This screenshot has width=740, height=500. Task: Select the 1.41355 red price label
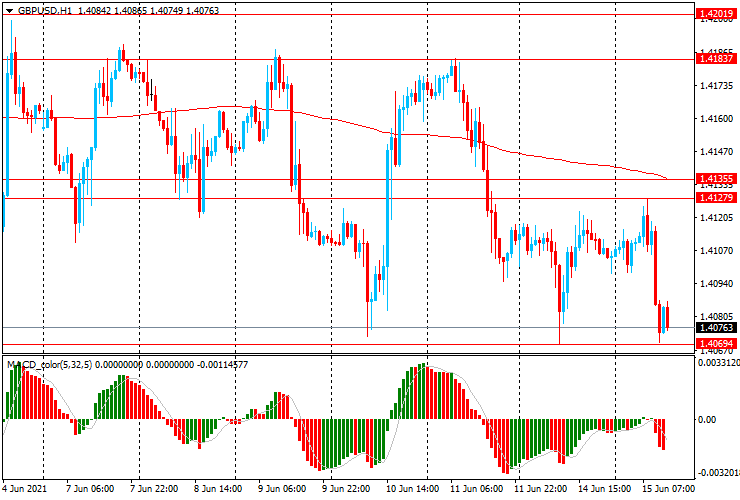[716, 179]
